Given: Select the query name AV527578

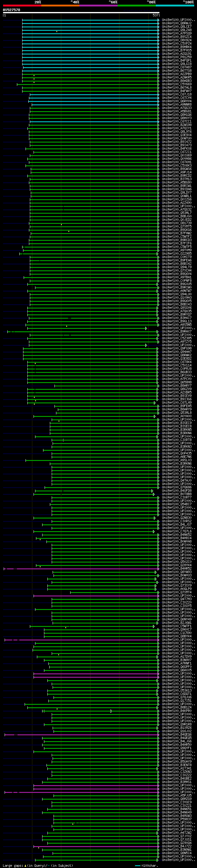Looking at the screenshot, I should click(x=11, y=10).
